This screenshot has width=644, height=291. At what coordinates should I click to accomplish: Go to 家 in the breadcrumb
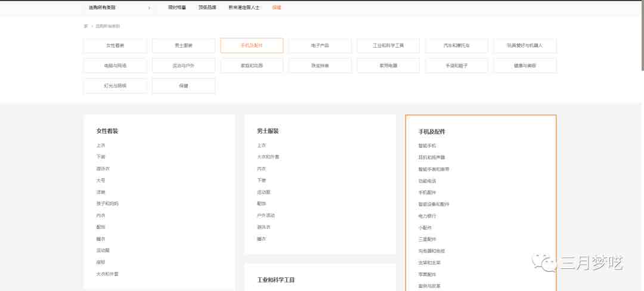tap(86, 26)
